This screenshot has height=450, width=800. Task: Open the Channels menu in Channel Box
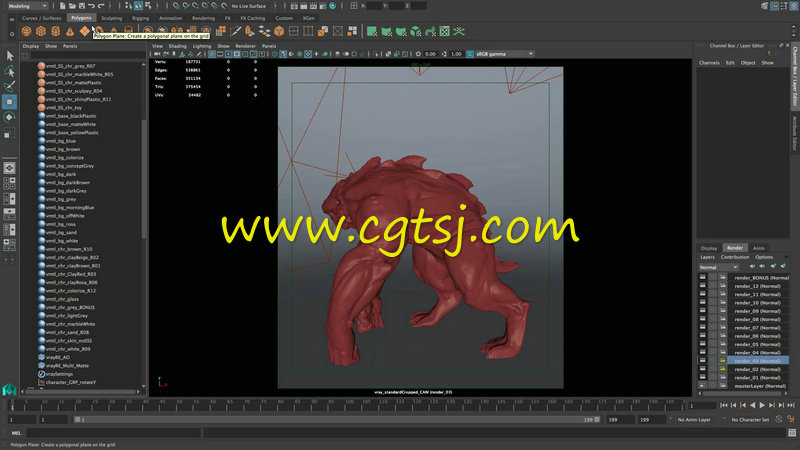click(709, 63)
